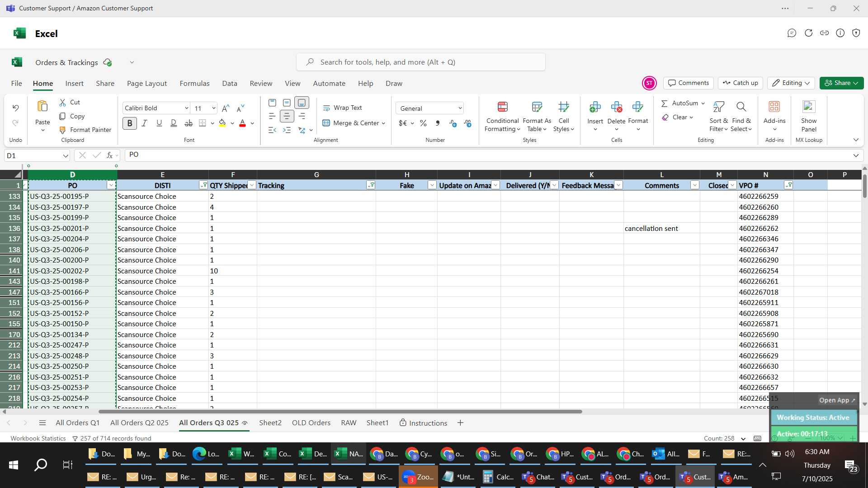Switch to the All Orders Q1 sheet
The image size is (868, 488).
pyautogui.click(x=77, y=423)
